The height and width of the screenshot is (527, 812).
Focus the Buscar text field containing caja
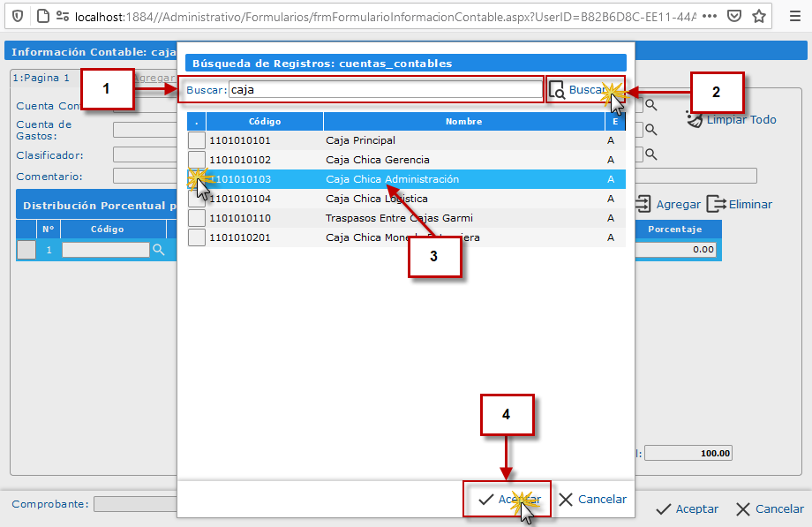[x=386, y=90]
